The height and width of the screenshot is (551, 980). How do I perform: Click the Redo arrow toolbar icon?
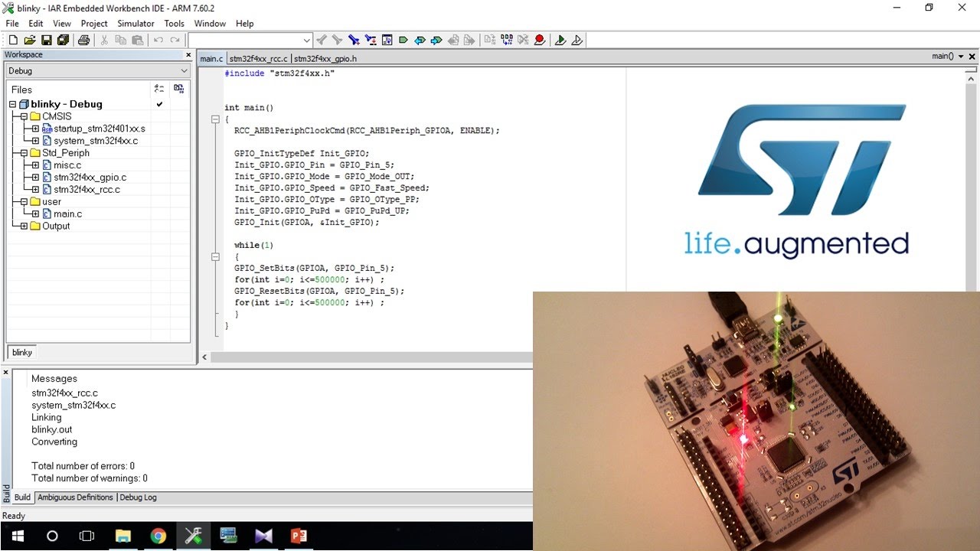pyautogui.click(x=175, y=40)
